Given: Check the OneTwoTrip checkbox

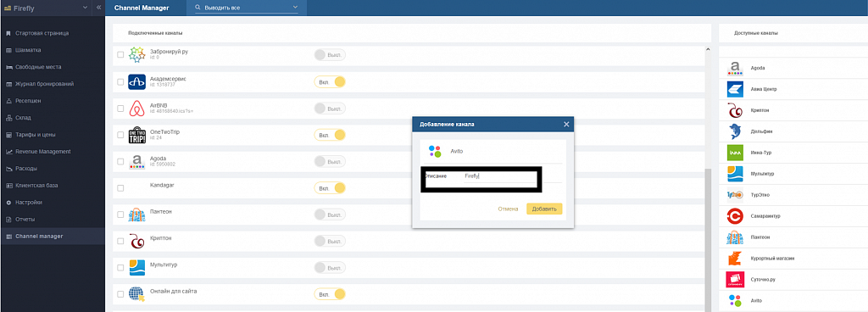Looking at the screenshot, I should tap(120, 135).
